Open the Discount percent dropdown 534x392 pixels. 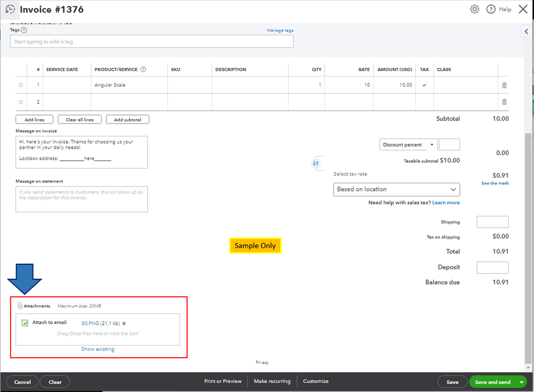coord(408,144)
